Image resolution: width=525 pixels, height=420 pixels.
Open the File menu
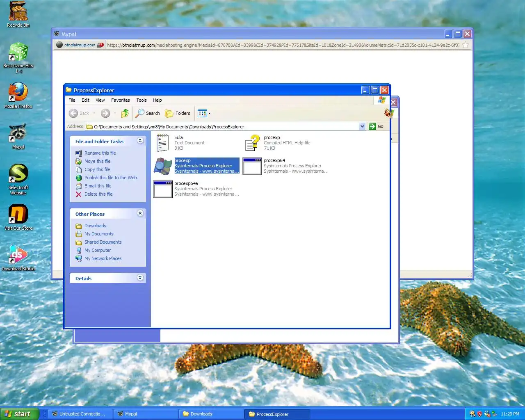point(72,100)
